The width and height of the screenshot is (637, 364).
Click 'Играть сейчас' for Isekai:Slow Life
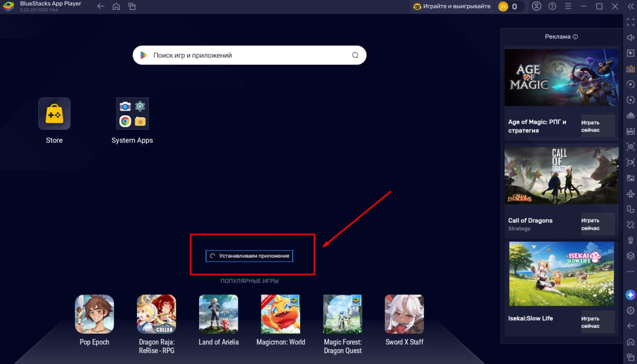pyautogui.click(x=598, y=322)
